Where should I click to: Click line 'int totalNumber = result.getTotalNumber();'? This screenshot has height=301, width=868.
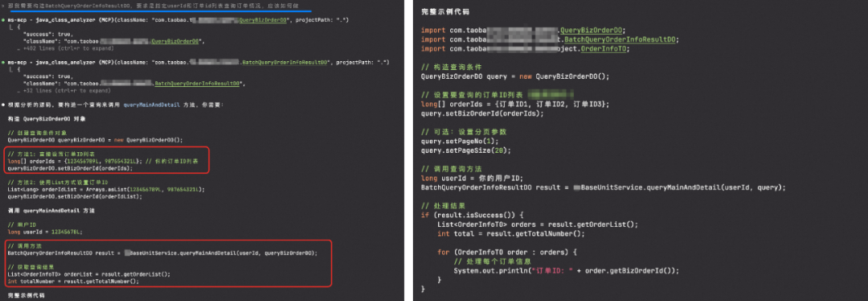coord(73,281)
